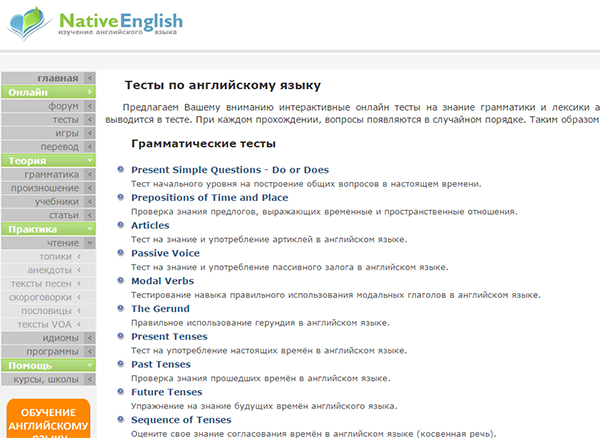This screenshot has height=438, width=600.
Task: Click the bullet icon beside Past Tenses
Action: click(122, 365)
